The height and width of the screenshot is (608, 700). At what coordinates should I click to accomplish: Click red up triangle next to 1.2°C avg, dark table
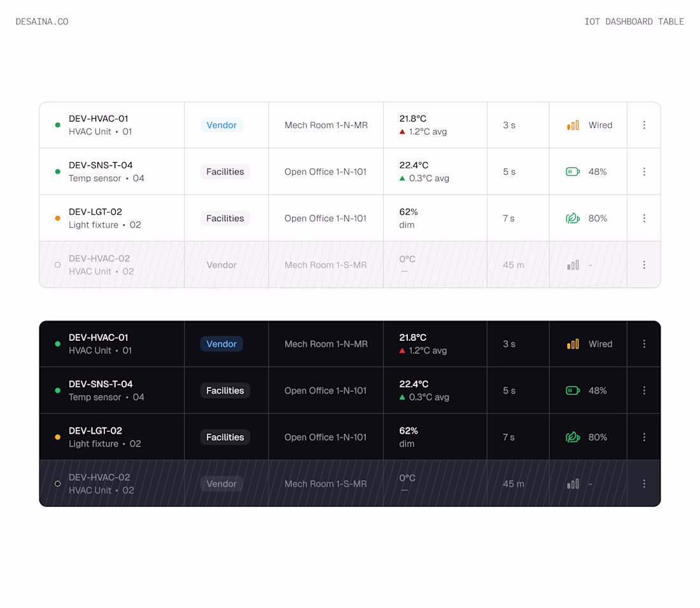(402, 350)
